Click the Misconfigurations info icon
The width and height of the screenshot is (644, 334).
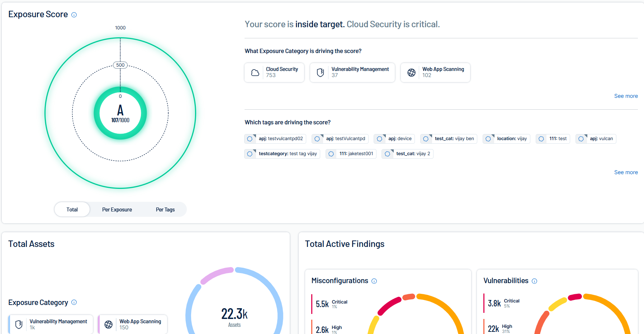374,281
